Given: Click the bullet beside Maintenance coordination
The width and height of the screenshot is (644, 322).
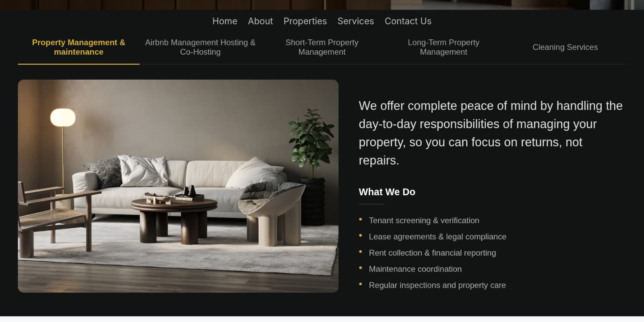Looking at the screenshot, I should click(x=360, y=268).
